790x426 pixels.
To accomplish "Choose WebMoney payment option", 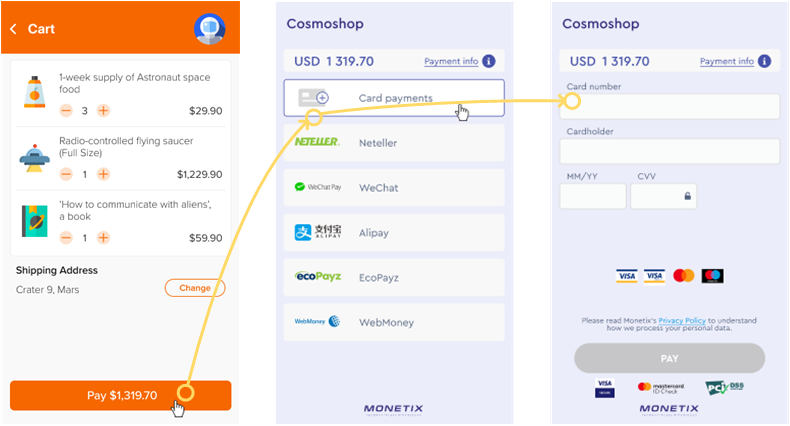I will [394, 322].
